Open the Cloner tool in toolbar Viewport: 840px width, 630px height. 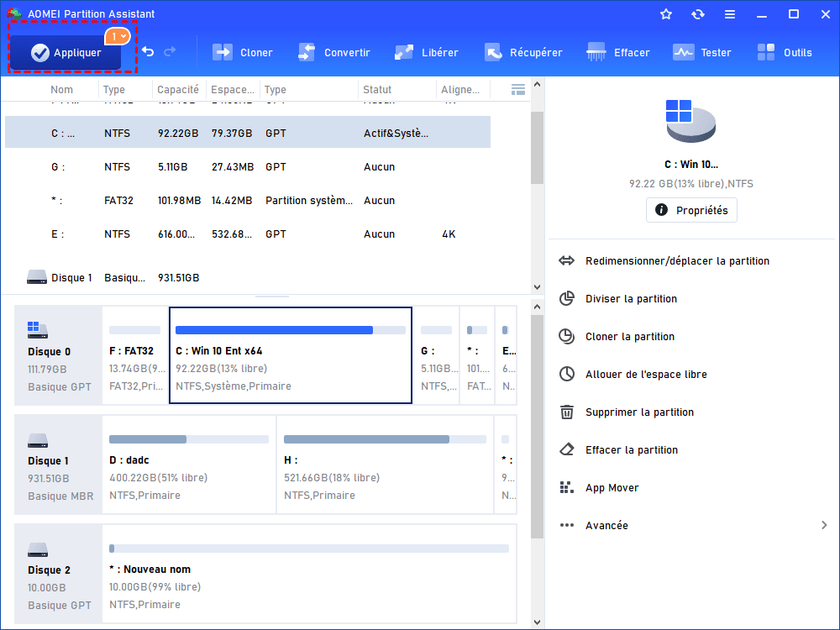(x=242, y=53)
